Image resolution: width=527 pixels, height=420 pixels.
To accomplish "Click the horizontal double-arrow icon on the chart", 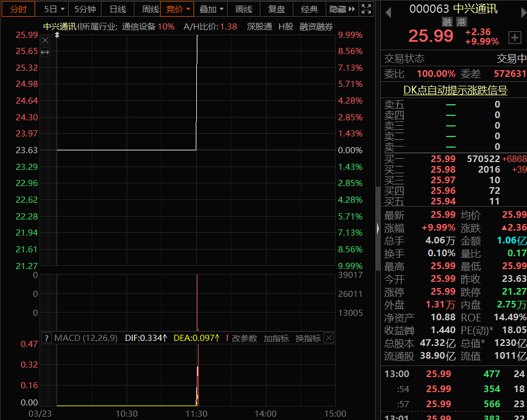I will pyautogui.click(x=45, y=52).
